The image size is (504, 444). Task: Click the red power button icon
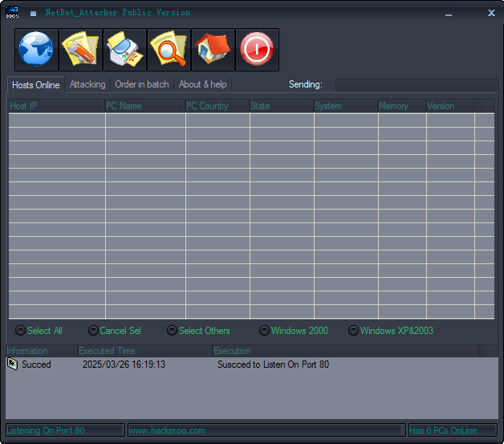258,50
